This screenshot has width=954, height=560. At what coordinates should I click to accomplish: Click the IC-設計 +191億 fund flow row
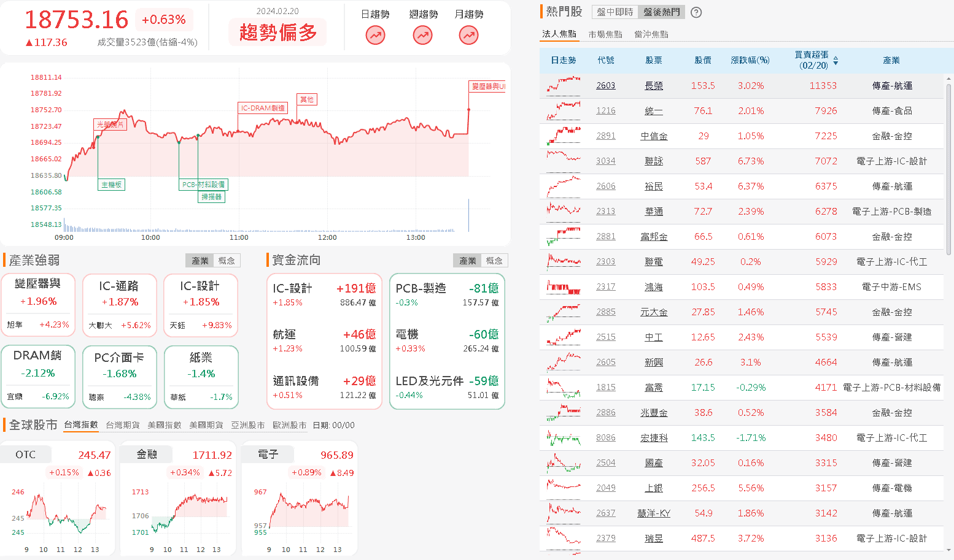[324, 294]
